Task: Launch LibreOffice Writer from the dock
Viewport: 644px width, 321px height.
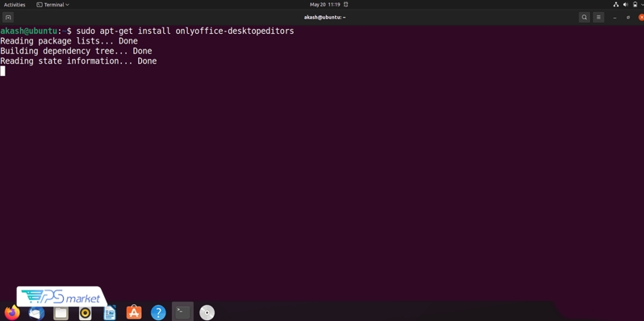Action: (110, 313)
